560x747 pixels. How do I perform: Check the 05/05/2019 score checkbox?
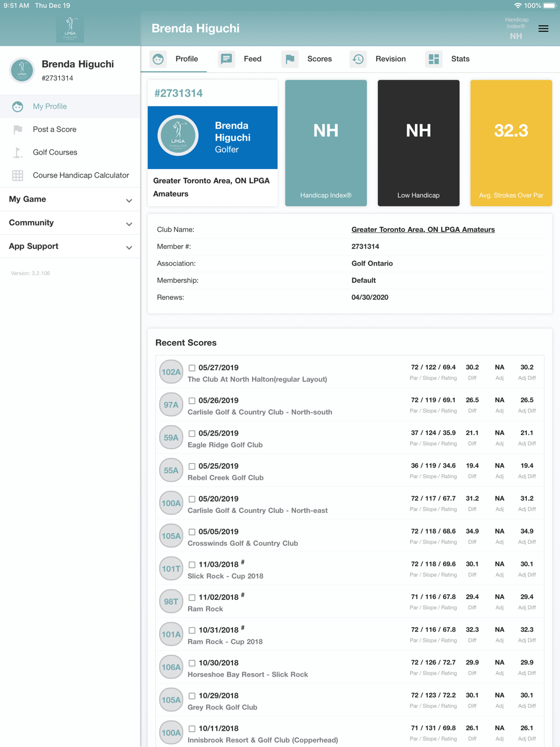tap(192, 532)
